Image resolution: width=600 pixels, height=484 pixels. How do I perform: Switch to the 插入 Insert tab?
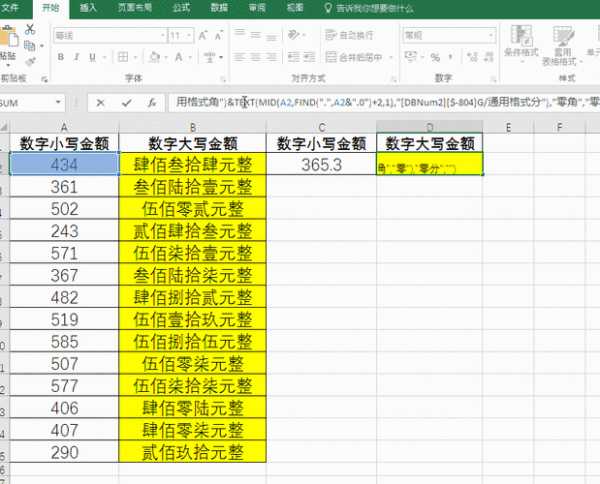[x=88, y=7]
